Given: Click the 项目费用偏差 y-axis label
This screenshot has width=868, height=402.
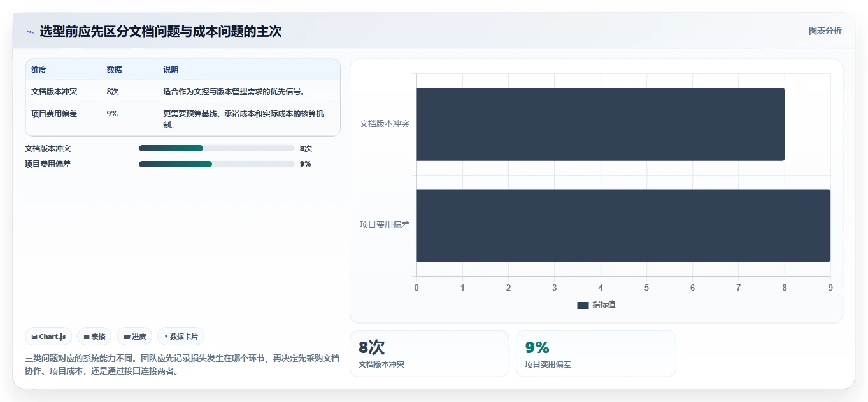Looking at the screenshot, I should 385,225.
